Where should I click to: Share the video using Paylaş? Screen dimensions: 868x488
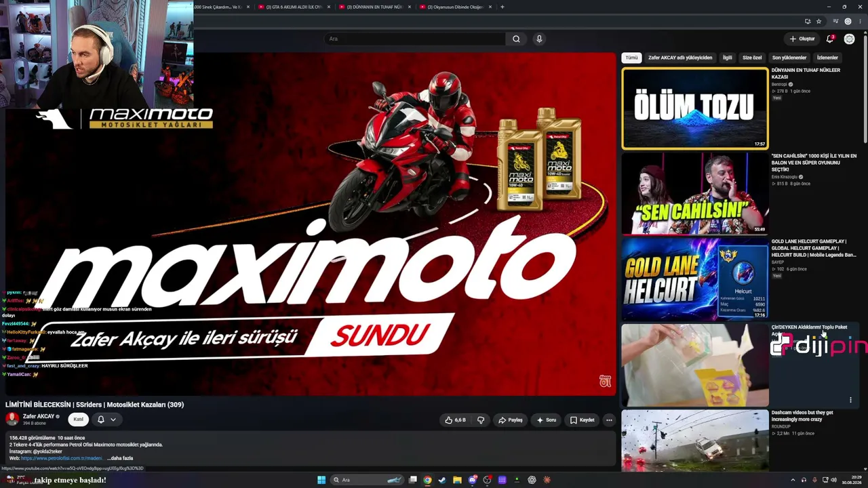[510, 420]
